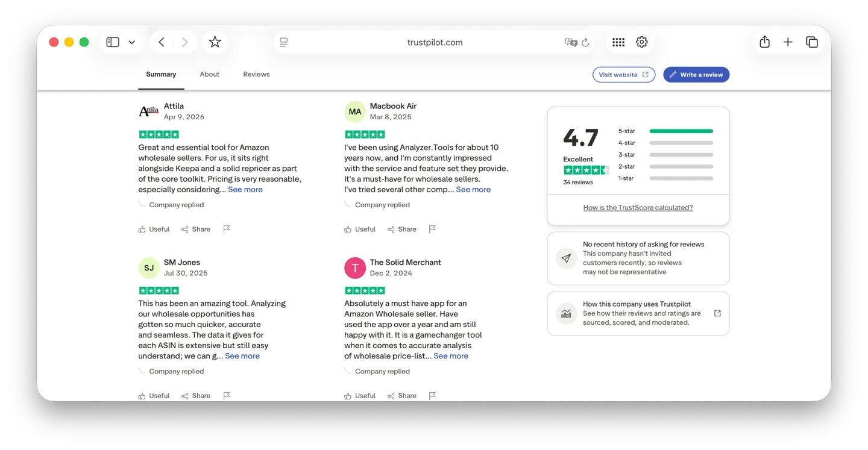
Task: Mark Attila's review as Useful
Action: point(154,230)
